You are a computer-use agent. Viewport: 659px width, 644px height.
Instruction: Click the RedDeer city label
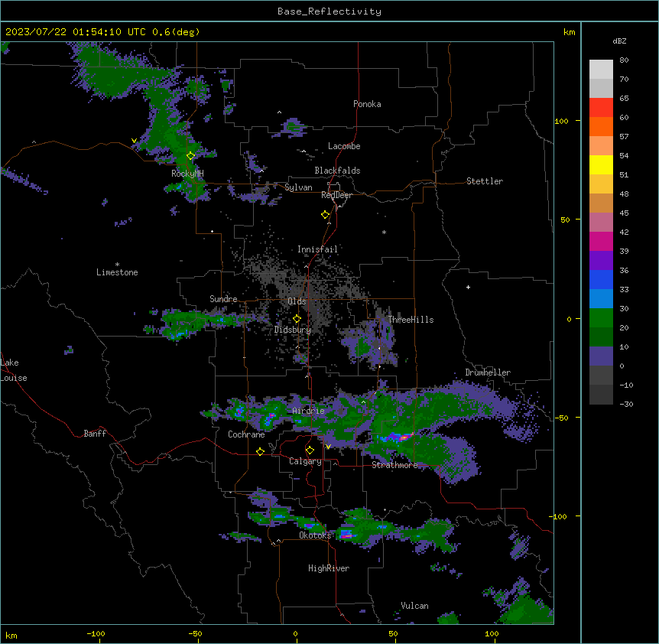pos(336,195)
